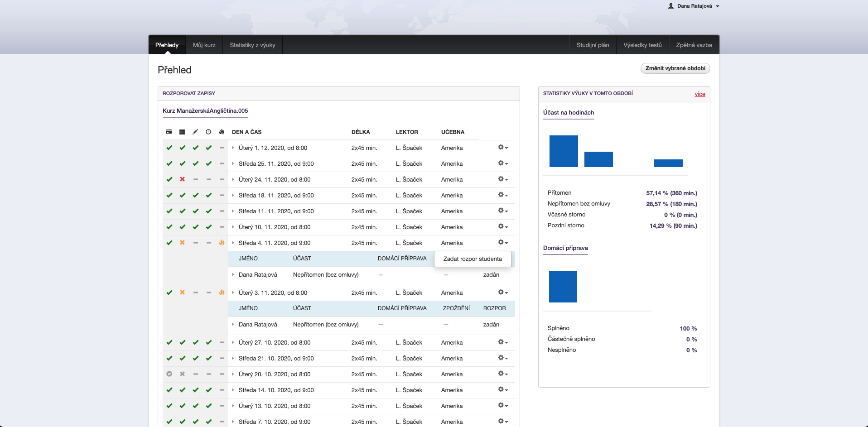Click the clock icon in table header
Viewport: 868px width, 427px height.
208,132
